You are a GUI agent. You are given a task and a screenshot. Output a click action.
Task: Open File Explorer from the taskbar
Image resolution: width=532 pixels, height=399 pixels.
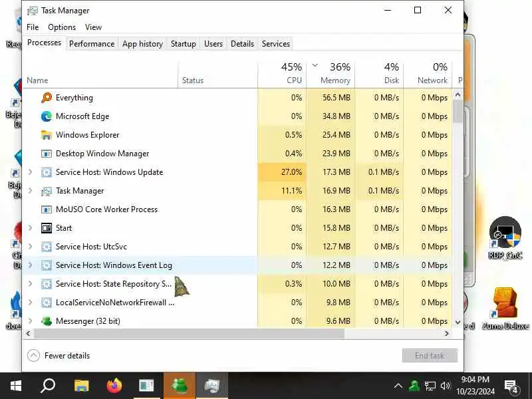81,386
